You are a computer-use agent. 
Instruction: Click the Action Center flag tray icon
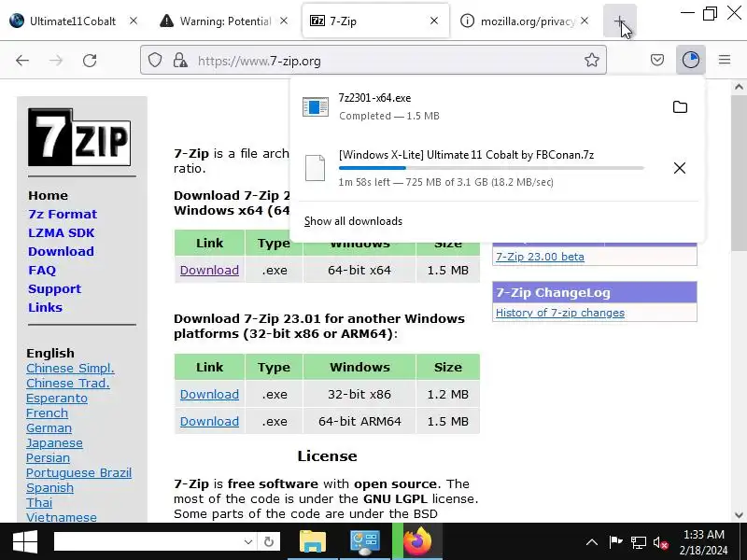pyautogui.click(x=615, y=542)
